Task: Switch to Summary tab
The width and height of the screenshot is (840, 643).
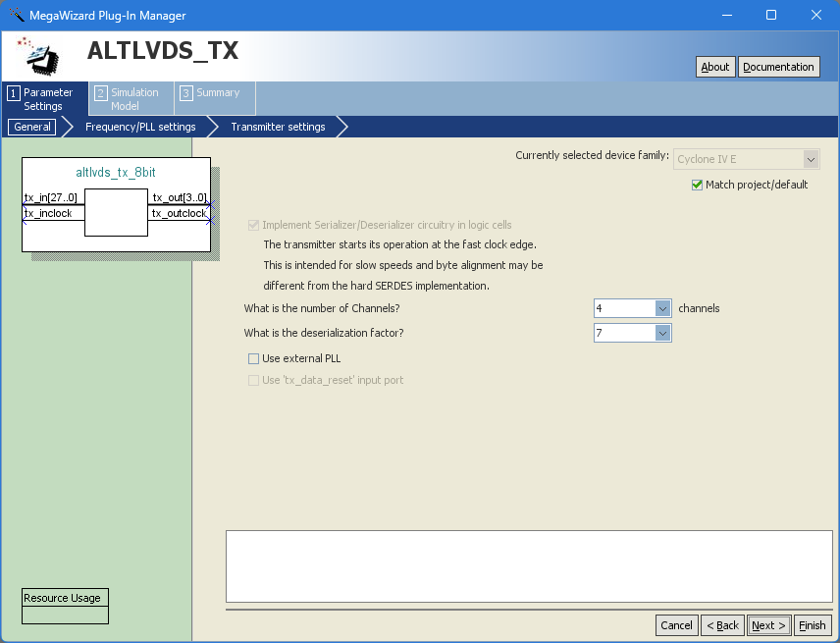Action: coord(215,99)
